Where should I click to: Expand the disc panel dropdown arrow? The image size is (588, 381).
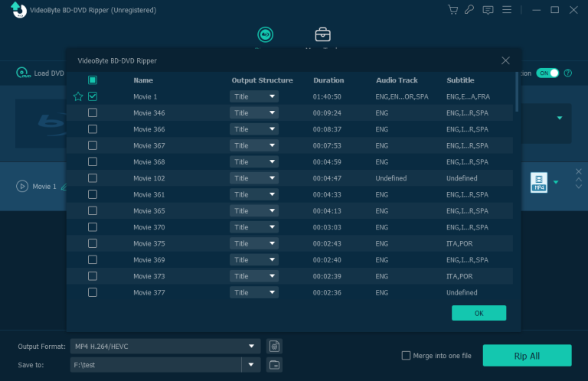coord(560,118)
